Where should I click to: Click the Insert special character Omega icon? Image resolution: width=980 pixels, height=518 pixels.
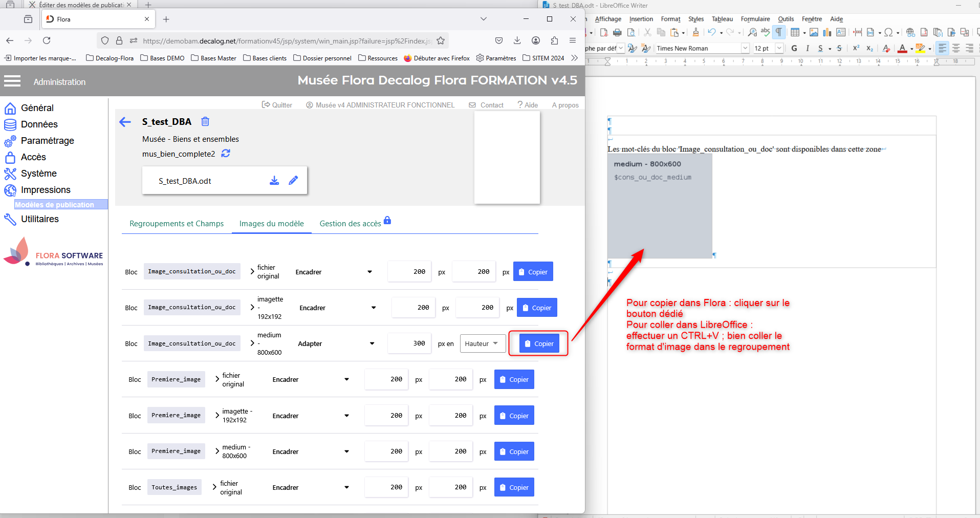point(888,32)
